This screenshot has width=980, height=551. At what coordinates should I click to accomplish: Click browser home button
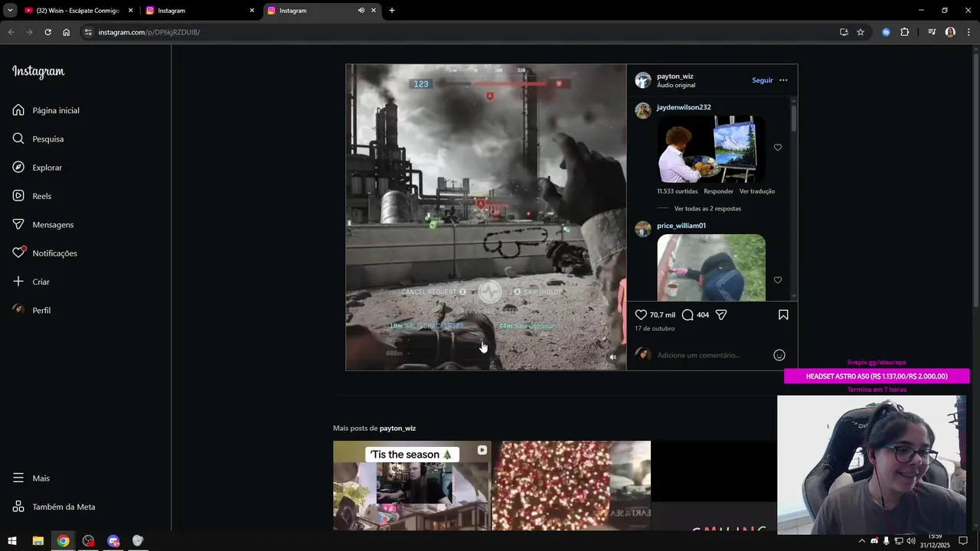tap(67, 32)
